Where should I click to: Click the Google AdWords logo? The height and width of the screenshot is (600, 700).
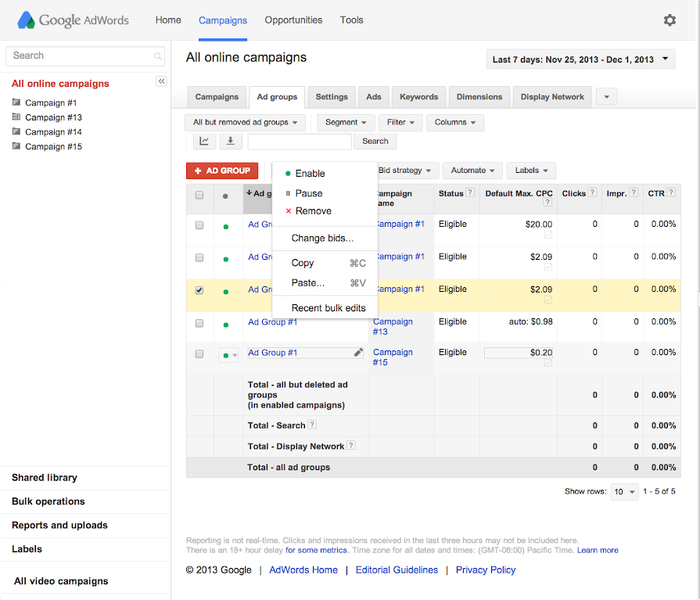point(74,20)
